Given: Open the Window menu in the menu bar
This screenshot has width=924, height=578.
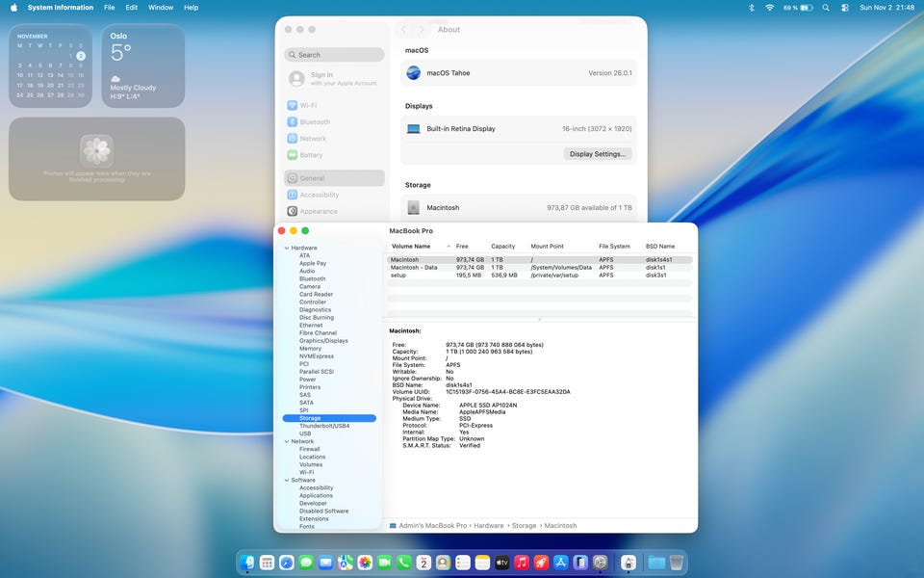Looking at the screenshot, I should tap(161, 7).
